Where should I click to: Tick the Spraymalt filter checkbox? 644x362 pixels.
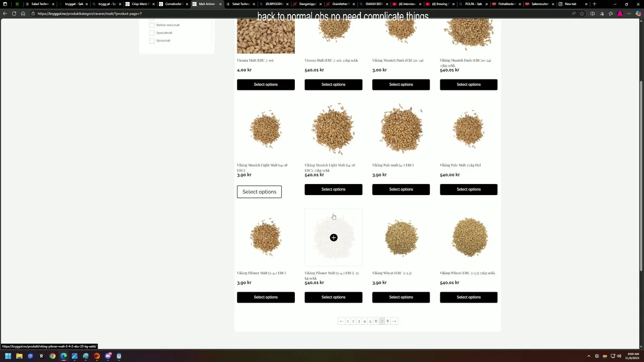[x=151, y=41]
